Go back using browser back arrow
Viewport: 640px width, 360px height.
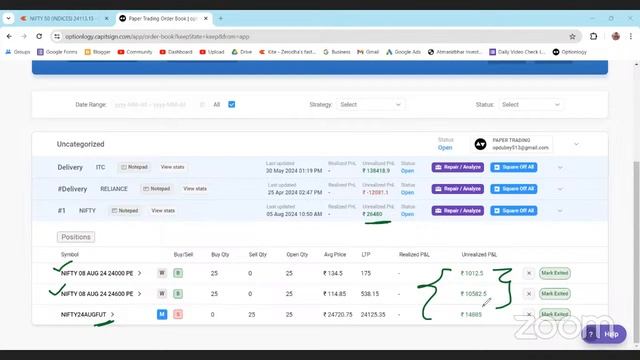click(x=9, y=36)
